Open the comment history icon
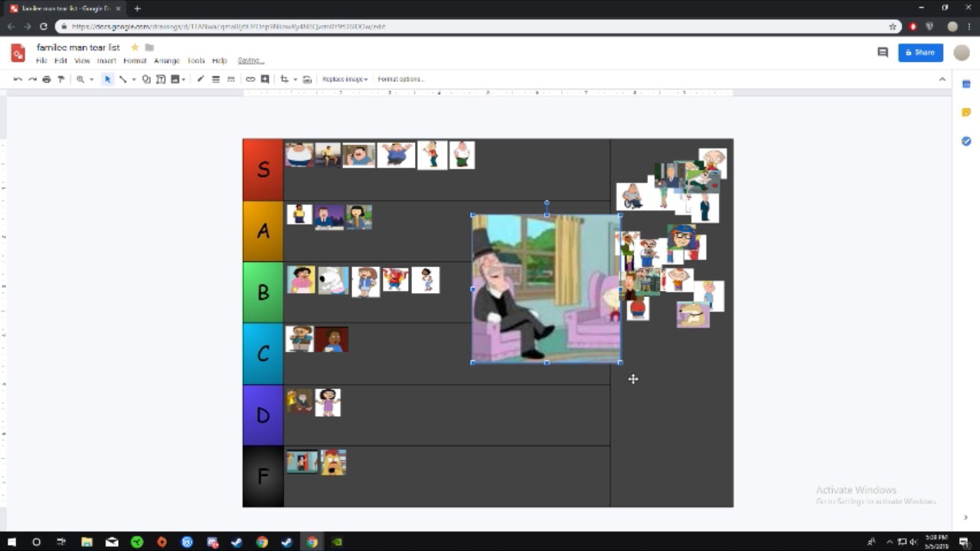 (883, 52)
